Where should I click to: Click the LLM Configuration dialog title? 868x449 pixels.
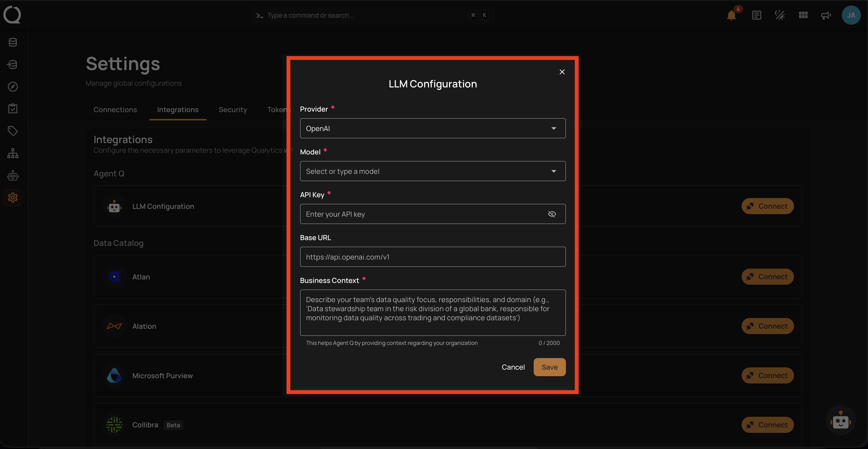pyautogui.click(x=433, y=84)
